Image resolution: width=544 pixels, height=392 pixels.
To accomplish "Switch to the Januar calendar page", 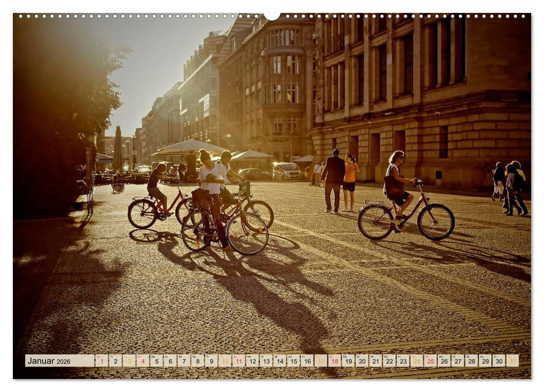I will [42, 362].
